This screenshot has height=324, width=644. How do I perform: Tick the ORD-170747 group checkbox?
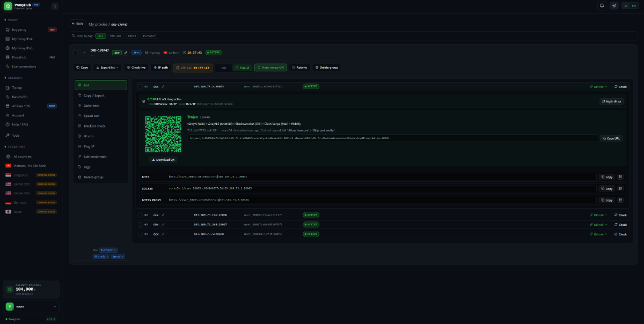(x=76, y=53)
